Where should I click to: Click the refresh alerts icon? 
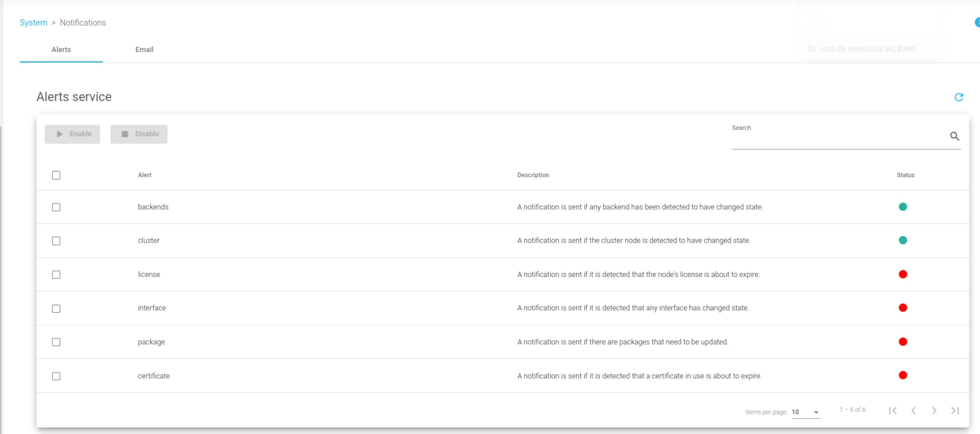[958, 97]
